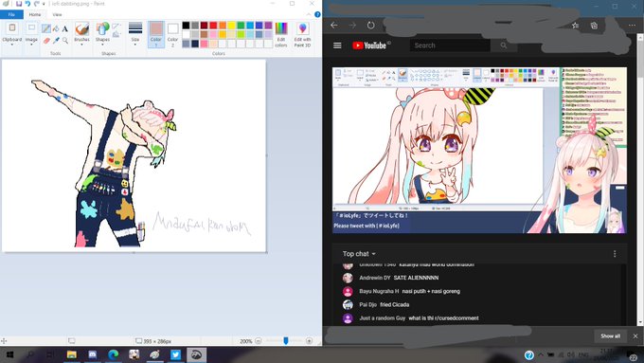The image size is (644, 363).
Task: Click the browser favorites star icon
Action: (x=575, y=25)
